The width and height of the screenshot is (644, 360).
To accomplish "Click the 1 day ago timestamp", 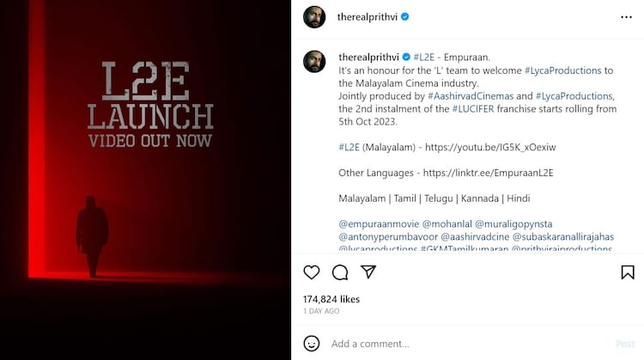I will pyautogui.click(x=321, y=311).
